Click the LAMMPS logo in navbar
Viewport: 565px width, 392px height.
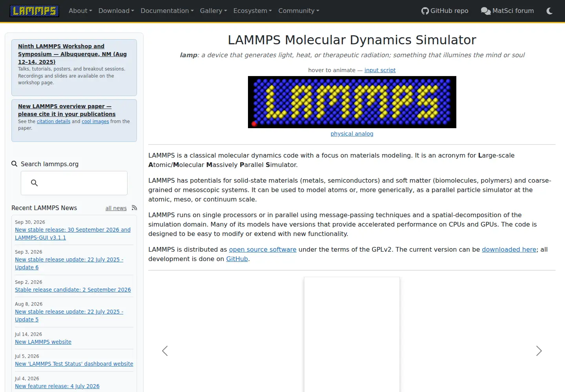tap(34, 11)
